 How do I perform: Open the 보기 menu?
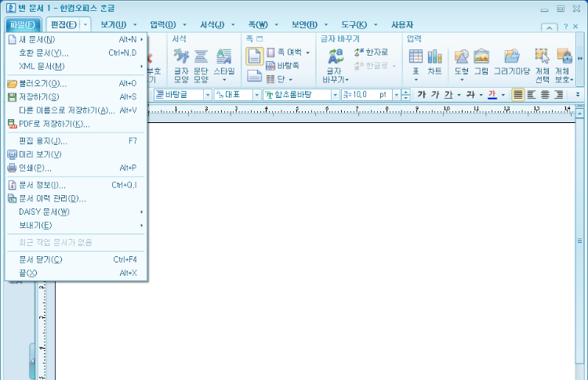point(113,25)
